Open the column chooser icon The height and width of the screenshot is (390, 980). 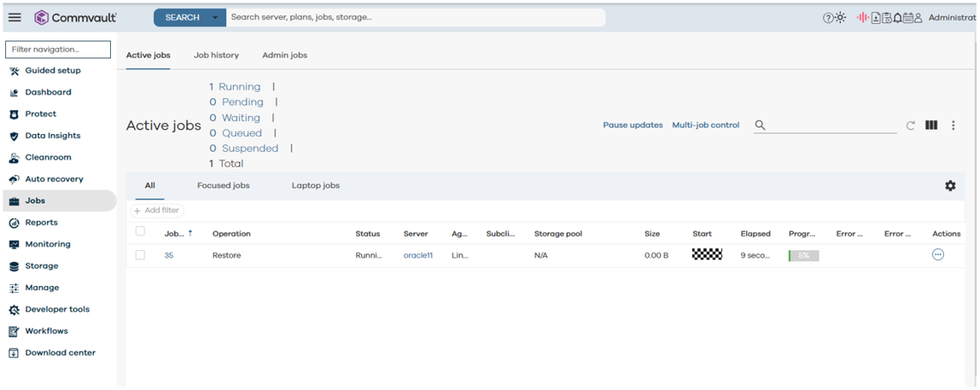pos(931,125)
